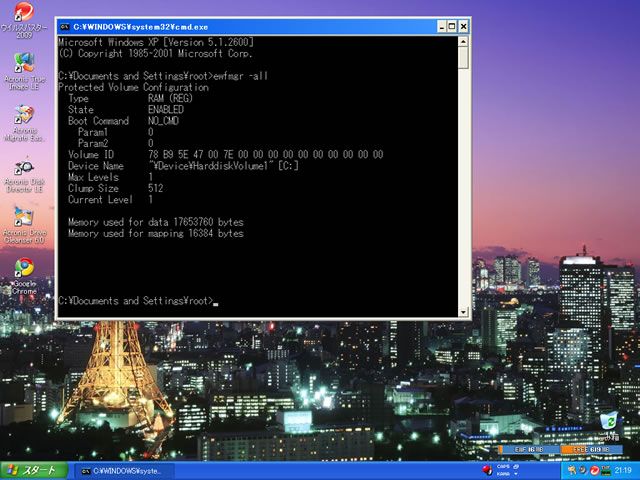
Task: Click the EWF 16 MB usage bar
Action: [528, 451]
